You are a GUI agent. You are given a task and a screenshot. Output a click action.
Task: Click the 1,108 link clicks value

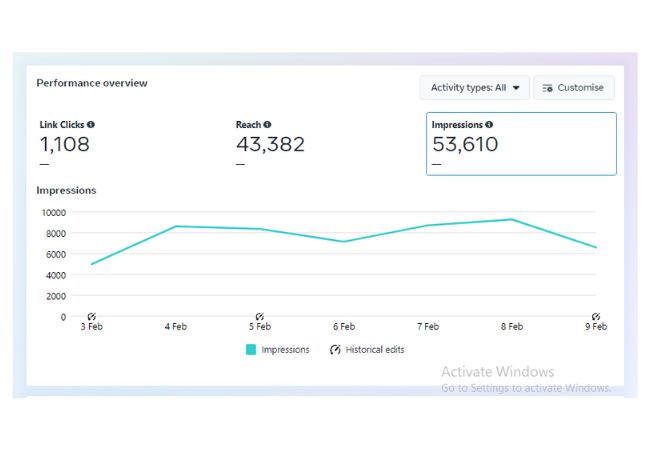pos(65,144)
